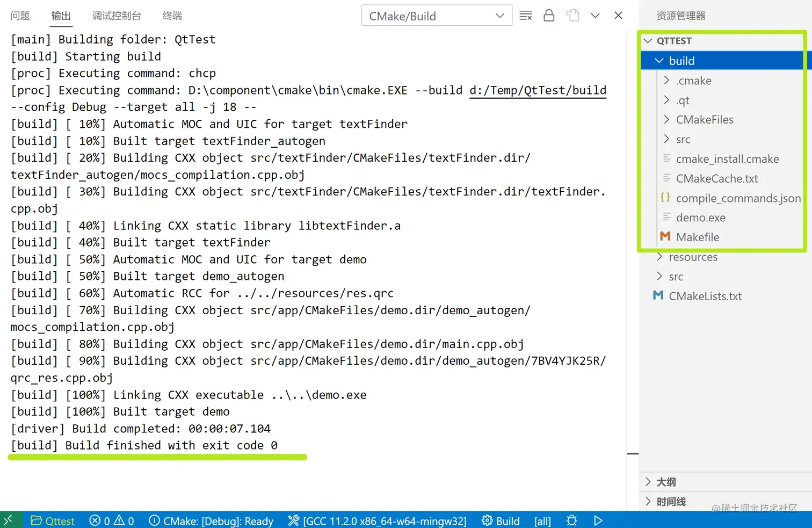This screenshot has width=812, height=528.
Task: Click the compile_commands.json braces icon
Action: click(x=665, y=197)
